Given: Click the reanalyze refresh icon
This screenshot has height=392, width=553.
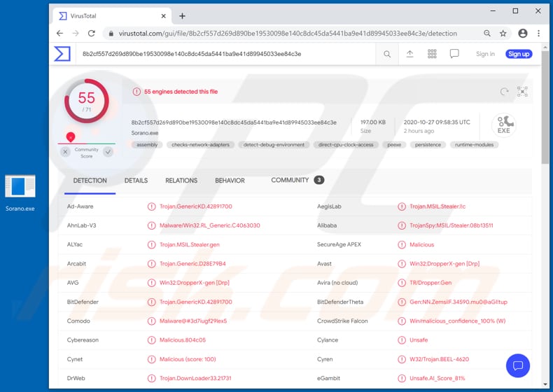Looking at the screenshot, I should (504, 92).
